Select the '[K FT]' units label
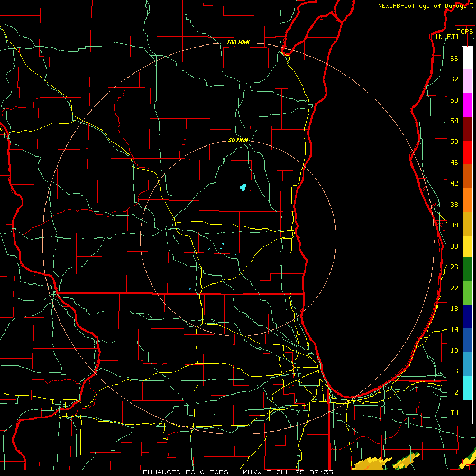The image size is (476, 476). pos(447,36)
